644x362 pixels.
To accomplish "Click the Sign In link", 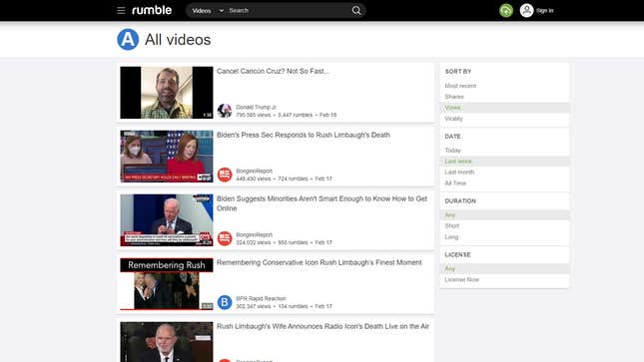I will point(544,11).
